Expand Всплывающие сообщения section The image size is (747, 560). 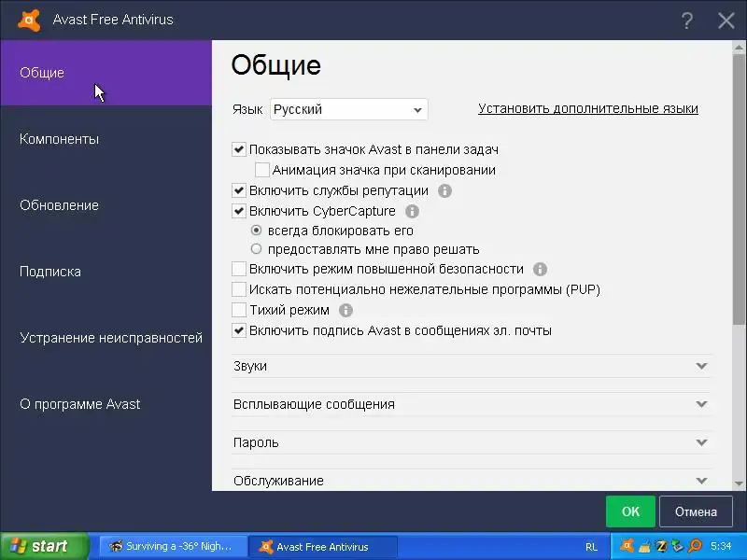pos(472,404)
